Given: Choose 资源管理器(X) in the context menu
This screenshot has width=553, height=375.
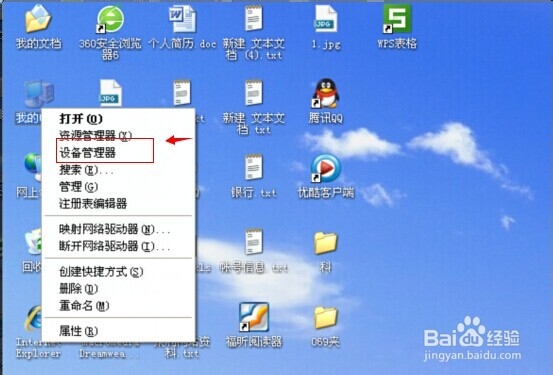Looking at the screenshot, I should pos(118,135).
